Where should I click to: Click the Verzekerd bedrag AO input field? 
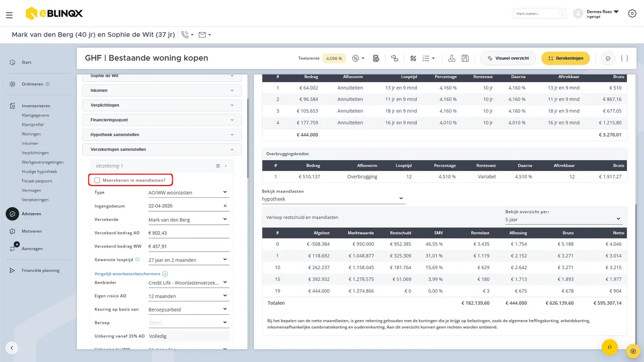click(188, 233)
